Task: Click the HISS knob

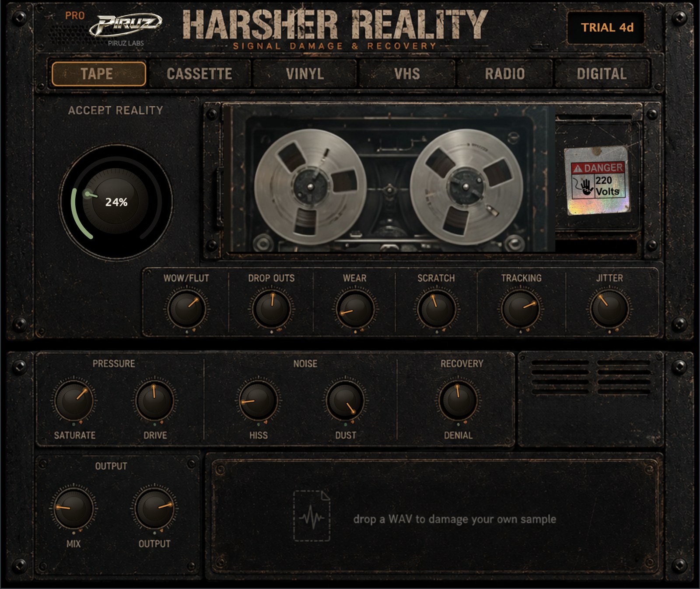Action: pyautogui.click(x=258, y=401)
